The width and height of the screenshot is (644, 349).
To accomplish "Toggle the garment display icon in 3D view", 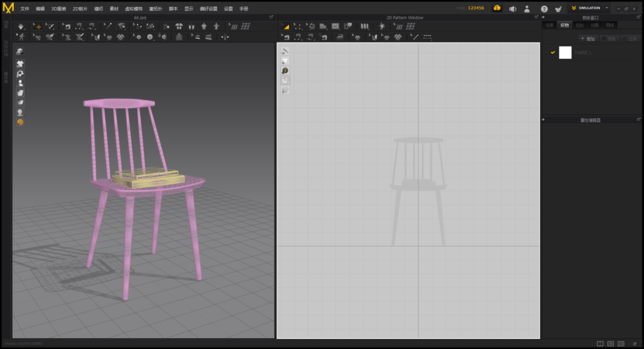I will click(20, 63).
